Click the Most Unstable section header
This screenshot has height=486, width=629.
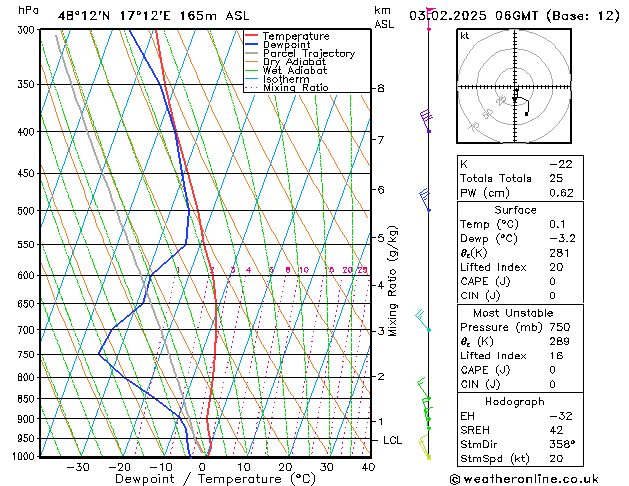(515, 311)
